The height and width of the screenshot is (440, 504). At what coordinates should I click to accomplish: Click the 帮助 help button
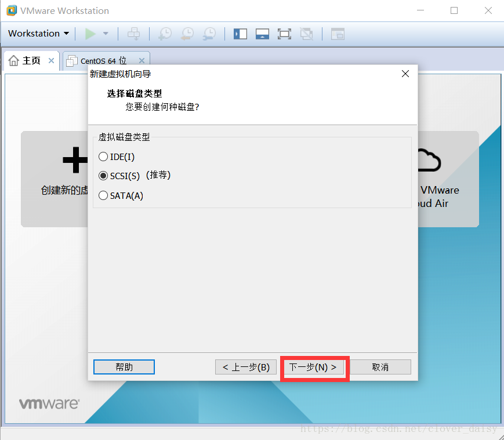pyautogui.click(x=124, y=367)
